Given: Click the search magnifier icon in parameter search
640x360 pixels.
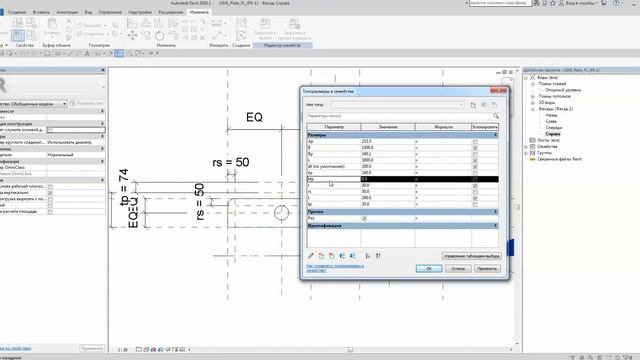Looking at the screenshot, I should point(496,116).
